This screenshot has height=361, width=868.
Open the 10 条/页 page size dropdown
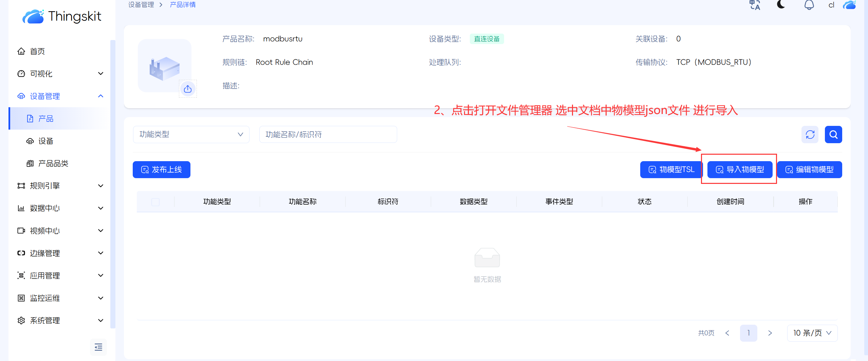pos(812,333)
